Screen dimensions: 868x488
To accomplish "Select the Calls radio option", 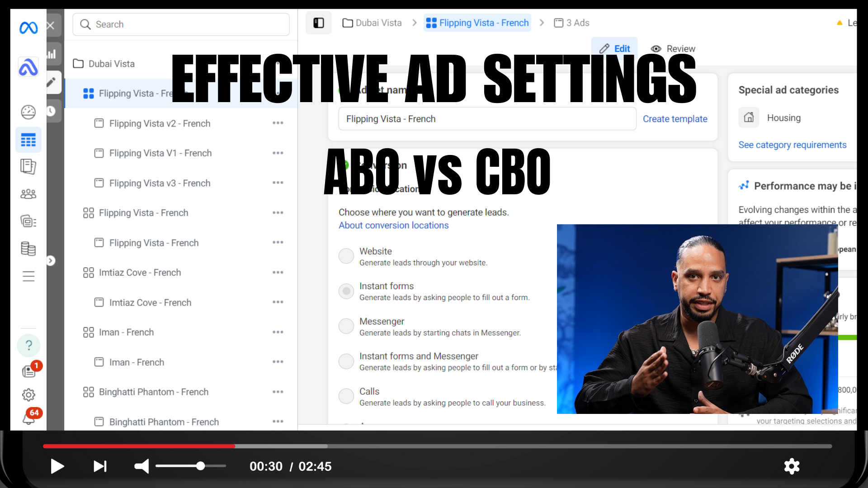I will click(346, 396).
